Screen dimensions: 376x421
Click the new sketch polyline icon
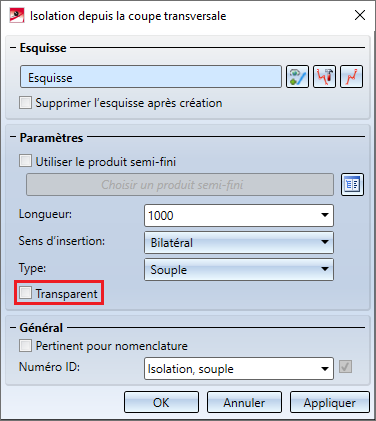pyautogui.click(x=351, y=77)
